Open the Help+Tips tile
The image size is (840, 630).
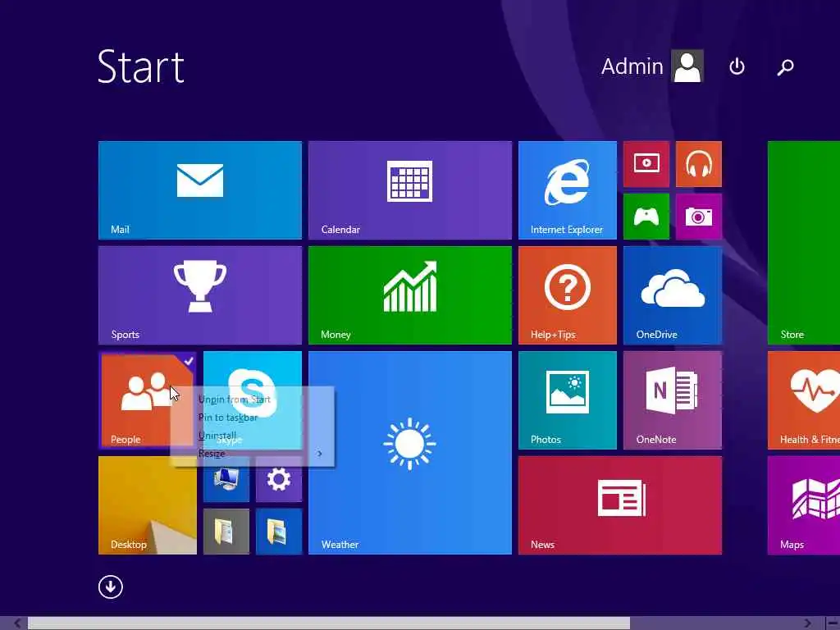pyautogui.click(x=568, y=295)
